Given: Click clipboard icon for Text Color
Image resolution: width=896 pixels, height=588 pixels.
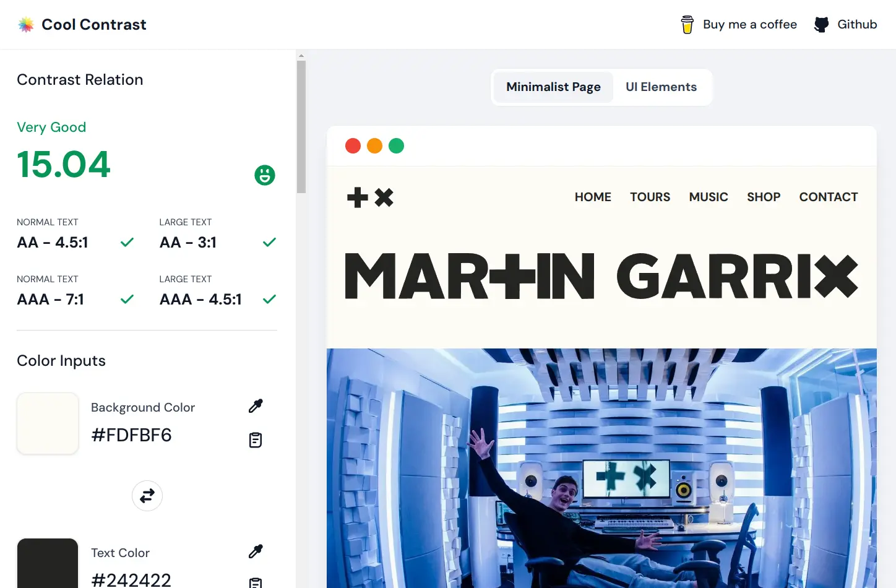Looking at the screenshot, I should [256, 582].
